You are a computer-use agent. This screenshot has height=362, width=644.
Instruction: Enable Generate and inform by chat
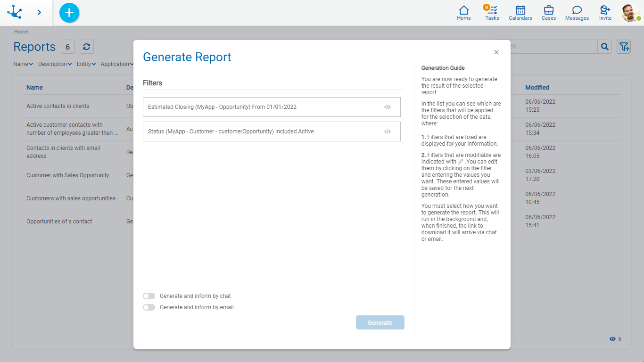point(149,296)
